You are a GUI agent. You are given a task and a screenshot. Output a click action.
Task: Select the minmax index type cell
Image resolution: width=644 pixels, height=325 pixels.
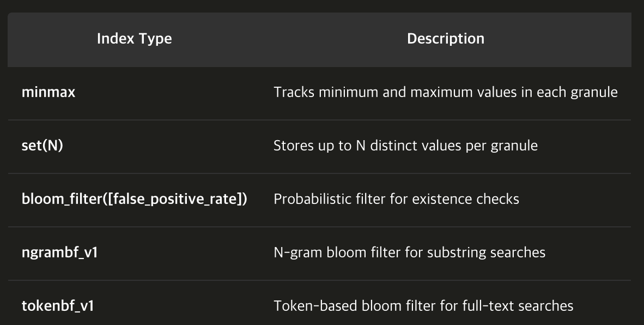pos(48,92)
